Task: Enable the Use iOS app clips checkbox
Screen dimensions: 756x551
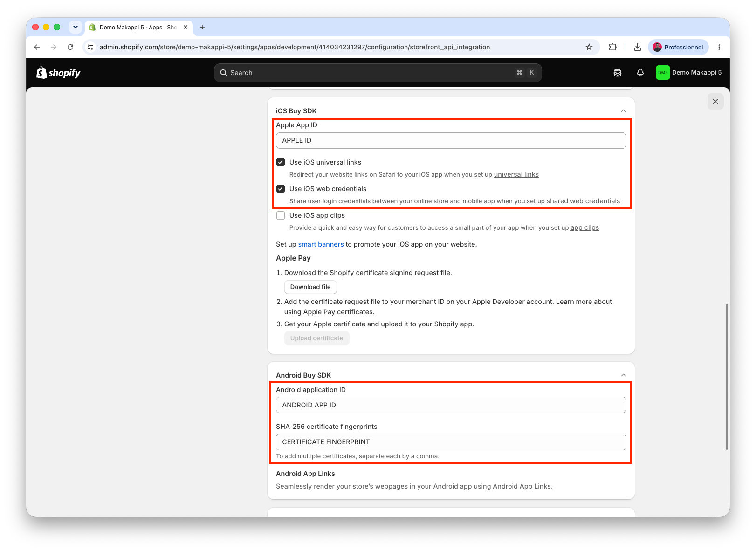Action: (x=281, y=215)
